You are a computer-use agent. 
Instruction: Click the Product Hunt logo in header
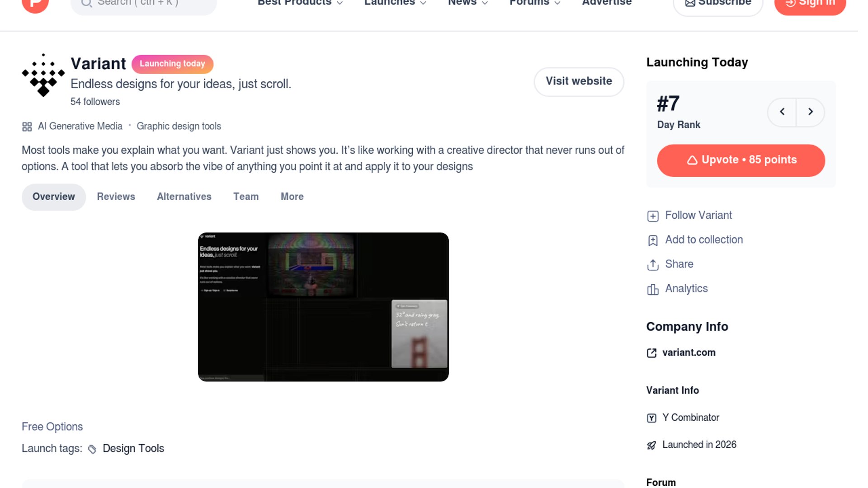35,5
